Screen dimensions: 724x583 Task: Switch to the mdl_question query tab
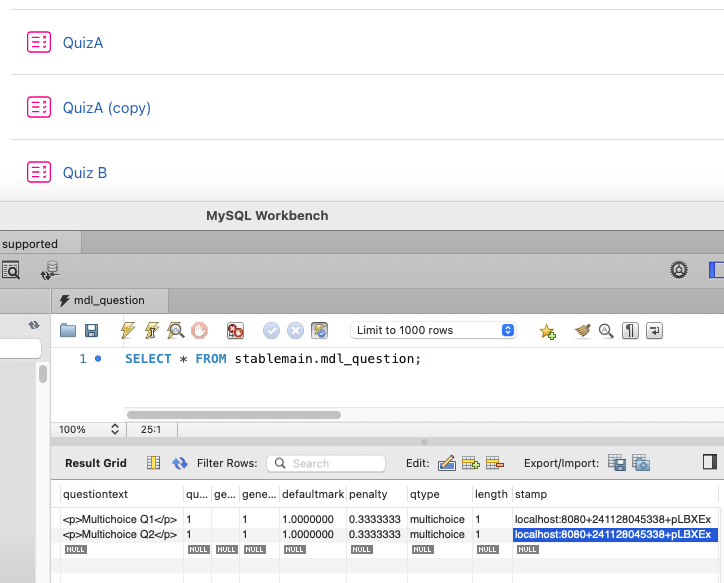(109, 301)
